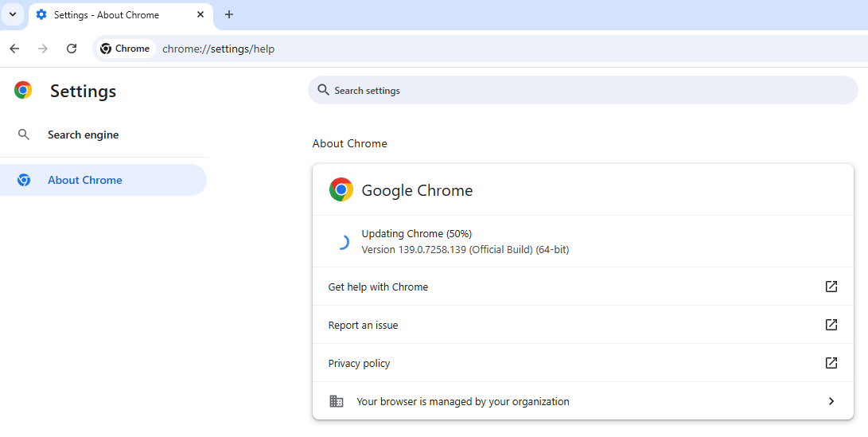This screenshot has height=437, width=868.
Task: Open a new tab with plus button
Action: 229,15
